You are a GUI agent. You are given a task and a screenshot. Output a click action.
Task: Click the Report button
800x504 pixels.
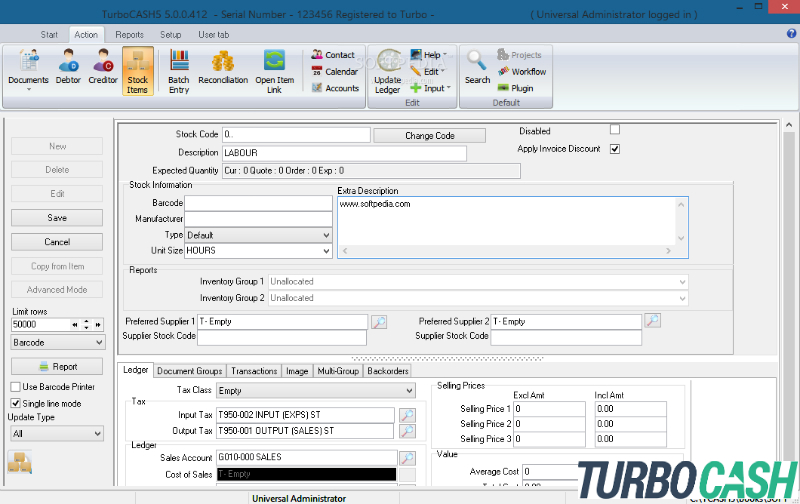click(57, 367)
